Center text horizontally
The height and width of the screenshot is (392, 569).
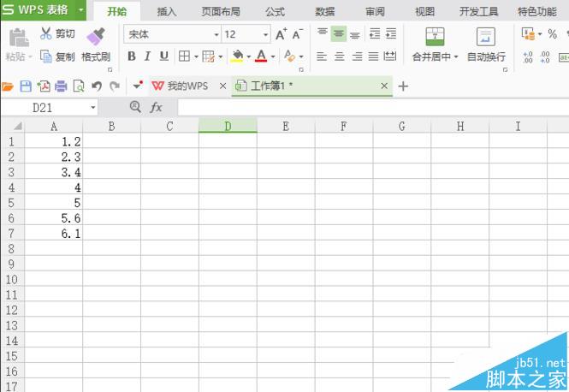(340, 56)
